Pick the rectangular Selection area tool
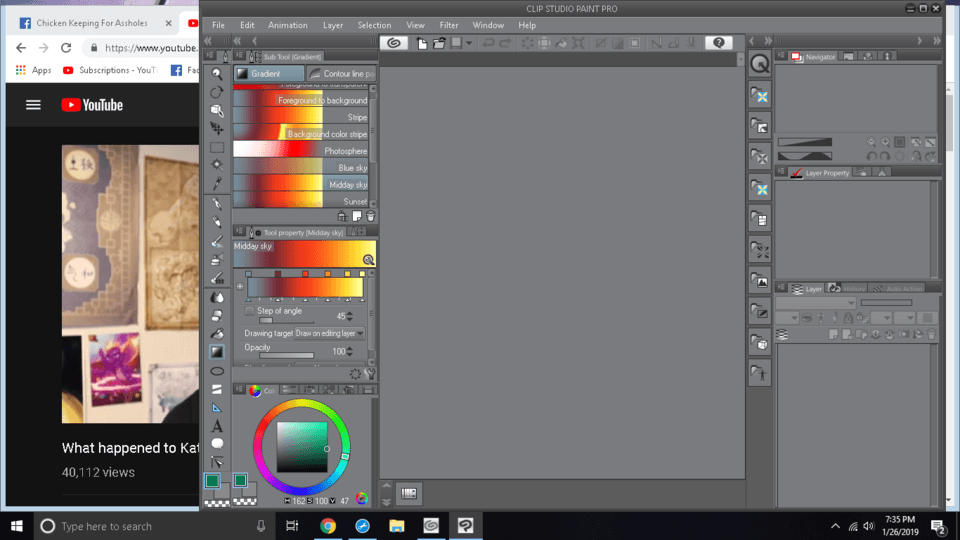The height and width of the screenshot is (540, 960). tap(217, 147)
